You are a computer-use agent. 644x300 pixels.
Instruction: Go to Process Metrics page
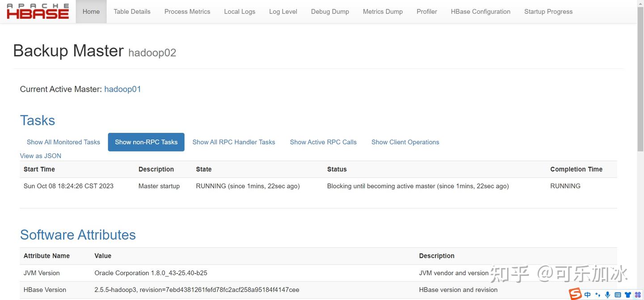[x=187, y=12]
